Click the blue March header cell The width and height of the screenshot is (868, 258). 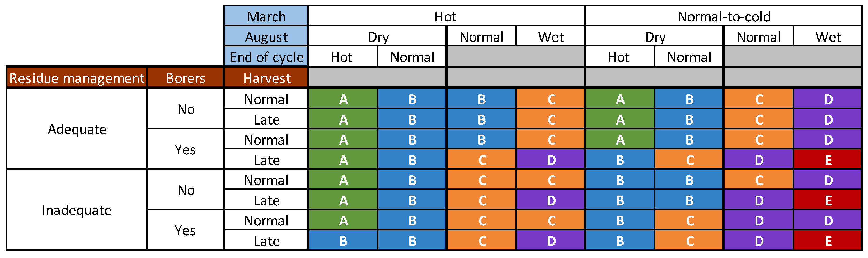pos(266,16)
